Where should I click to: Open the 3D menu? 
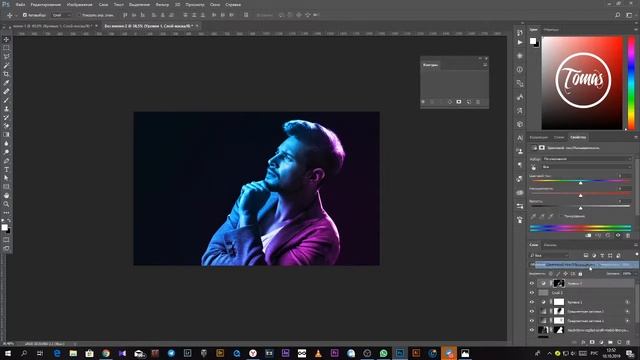(178, 4)
